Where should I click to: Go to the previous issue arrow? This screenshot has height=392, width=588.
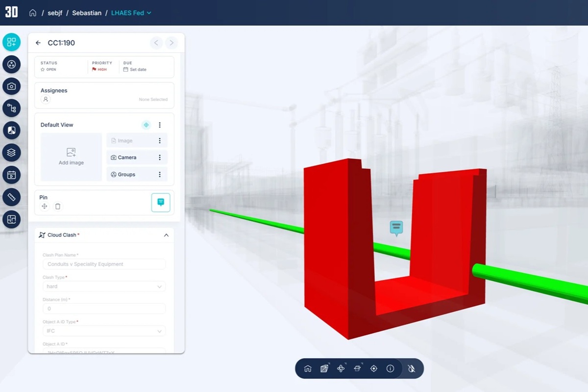[x=156, y=43]
